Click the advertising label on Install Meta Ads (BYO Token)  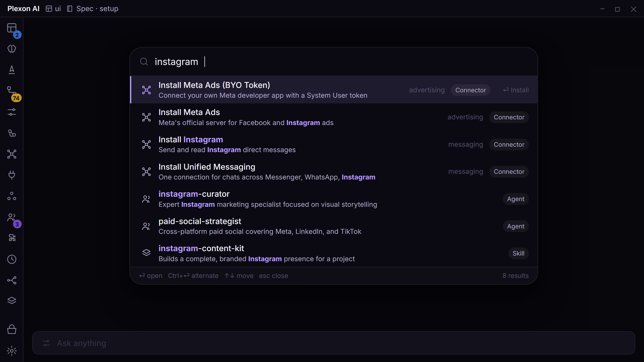pos(427,90)
